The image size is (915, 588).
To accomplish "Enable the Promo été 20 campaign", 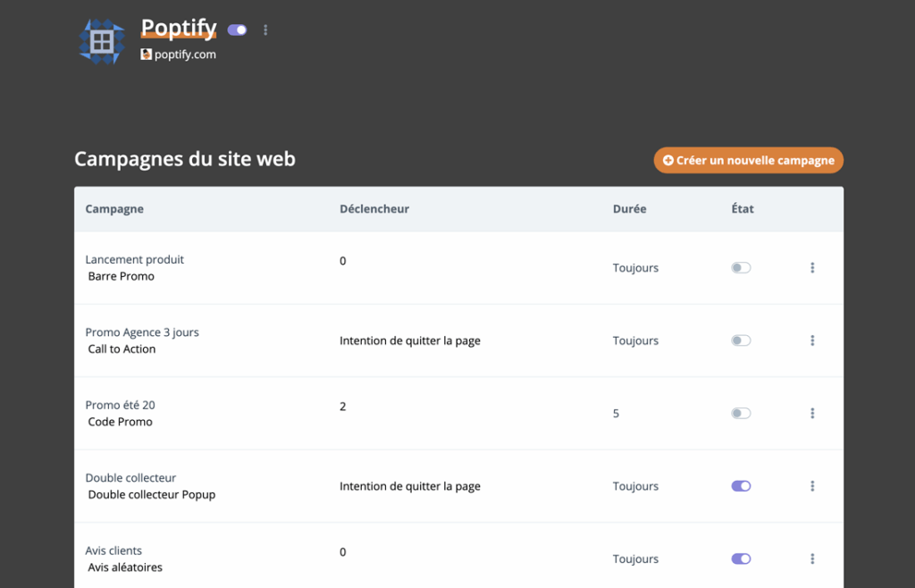I will 741,413.
